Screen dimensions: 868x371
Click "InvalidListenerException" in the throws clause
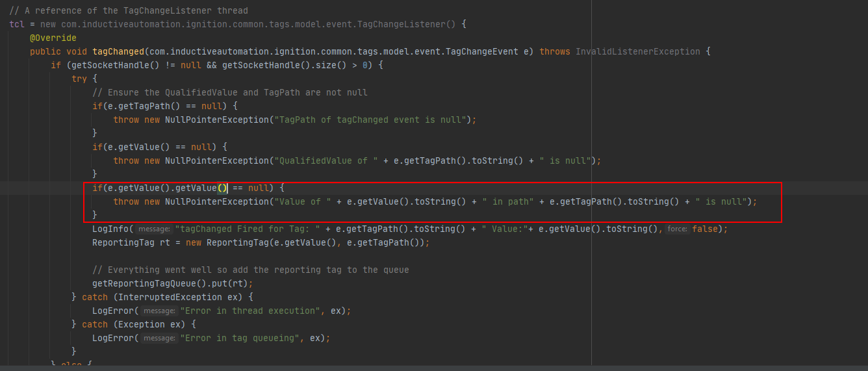pyautogui.click(x=638, y=51)
